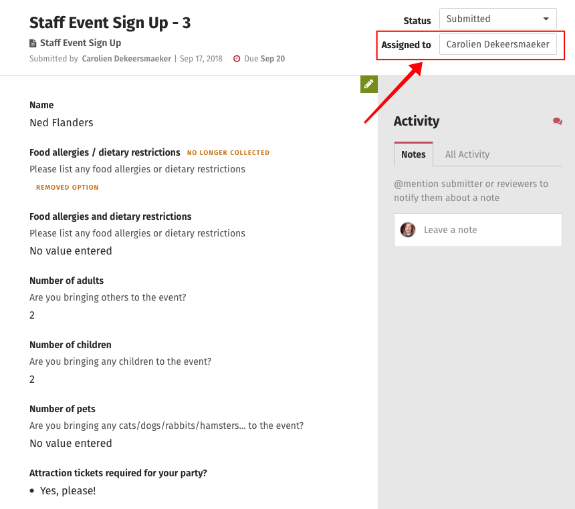Click the Status dropdown arrow
Screen dimensions: 575x509
546,19
